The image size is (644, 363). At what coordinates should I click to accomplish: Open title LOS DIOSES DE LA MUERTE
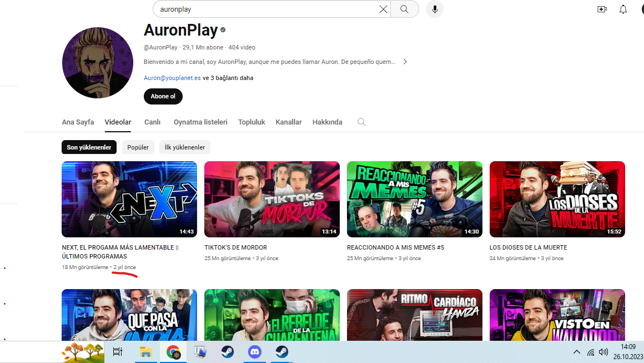click(x=528, y=247)
